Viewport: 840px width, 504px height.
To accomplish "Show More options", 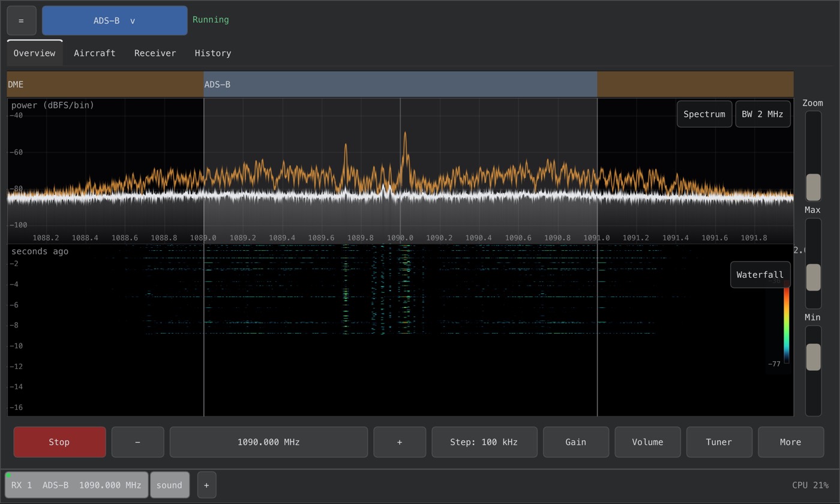I will [x=791, y=442].
